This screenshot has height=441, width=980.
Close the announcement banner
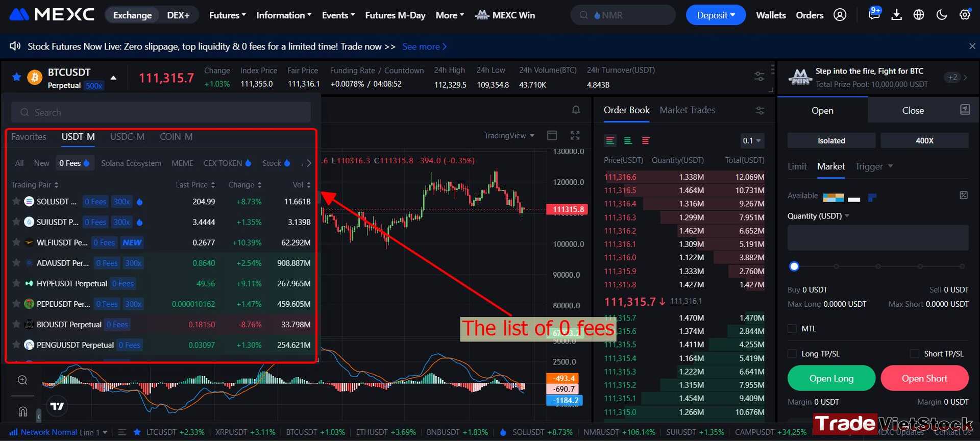[x=972, y=46]
